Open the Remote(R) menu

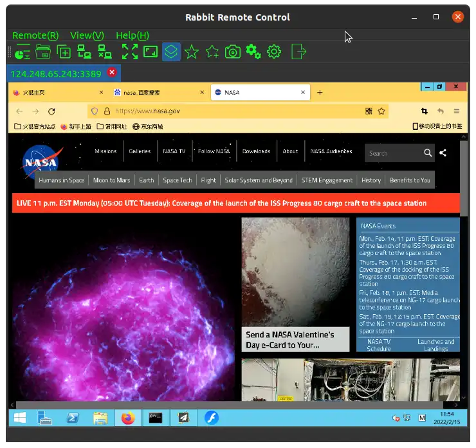coord(35,35)
